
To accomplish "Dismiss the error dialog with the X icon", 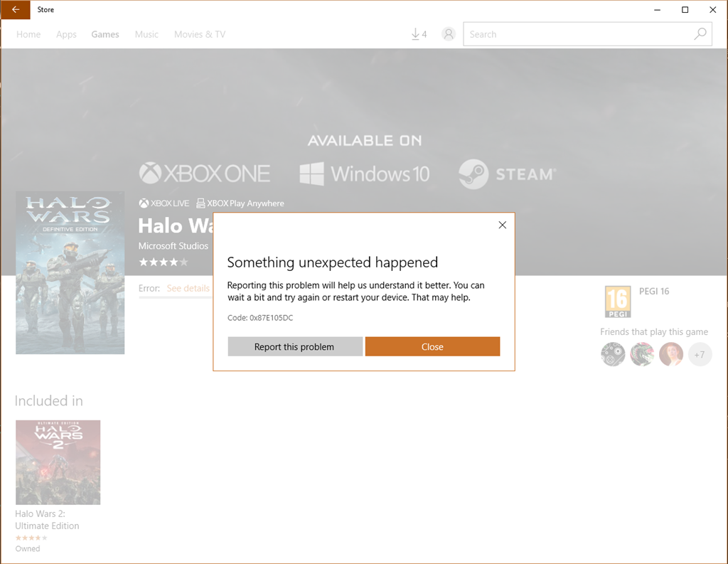I will point(503,225).
